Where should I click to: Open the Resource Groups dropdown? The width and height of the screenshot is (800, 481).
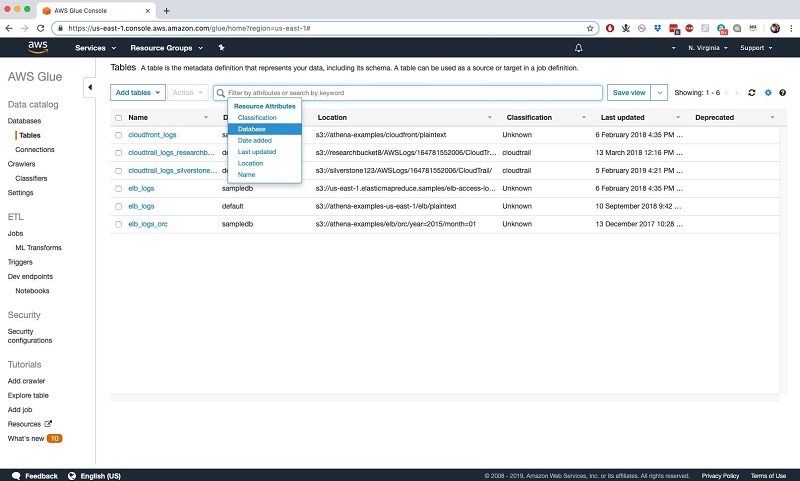[166, 48]
